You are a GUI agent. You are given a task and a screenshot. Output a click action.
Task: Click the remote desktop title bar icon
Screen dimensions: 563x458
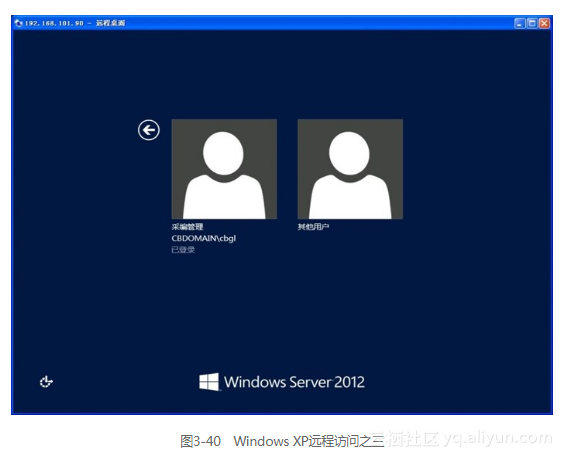coord(19,23)
